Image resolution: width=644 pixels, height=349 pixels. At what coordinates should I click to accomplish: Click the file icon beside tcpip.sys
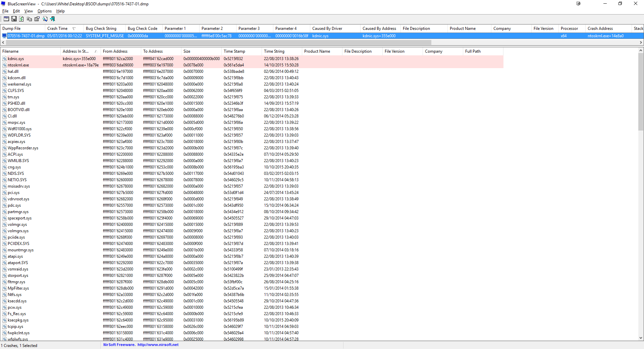pos(5,327)
